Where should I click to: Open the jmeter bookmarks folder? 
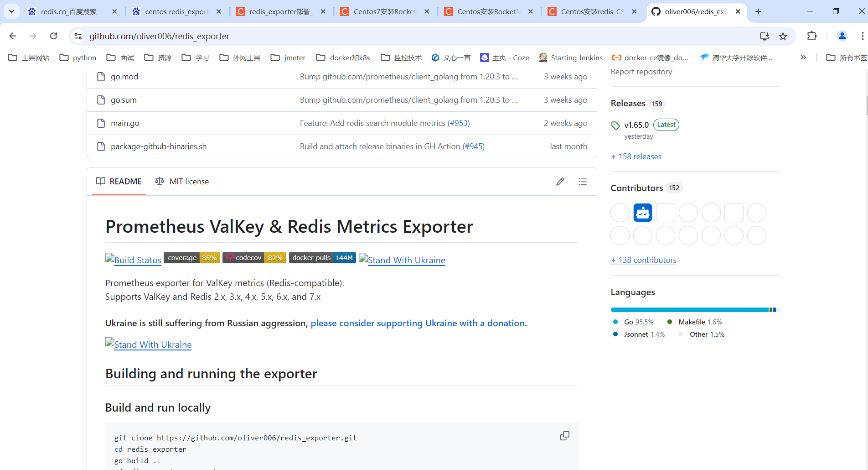tap(288, 57)
